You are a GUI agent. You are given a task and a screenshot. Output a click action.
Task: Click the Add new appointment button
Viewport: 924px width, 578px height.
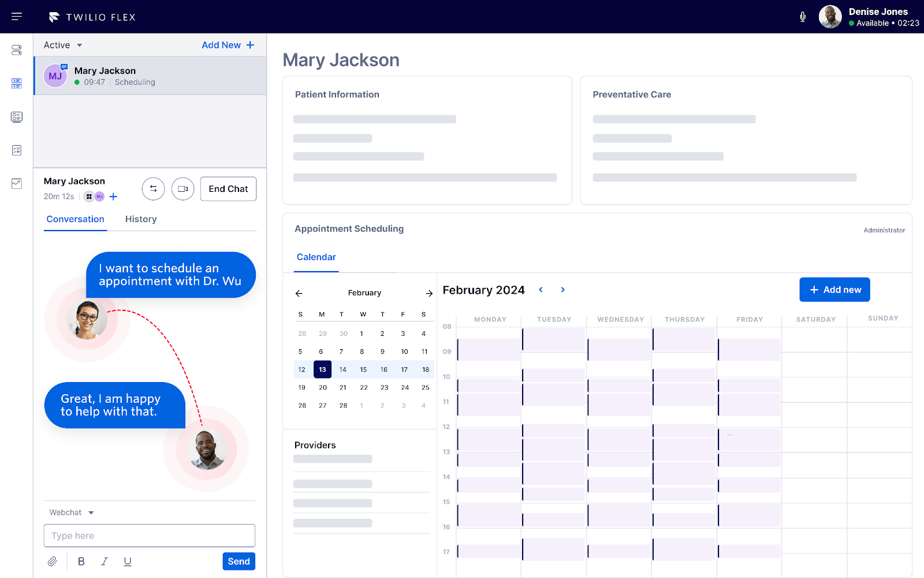click(x=834, y=290)
